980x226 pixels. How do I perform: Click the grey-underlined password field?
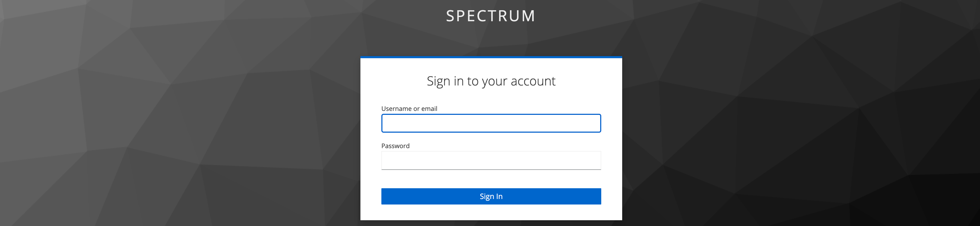[x=491, y=160]
